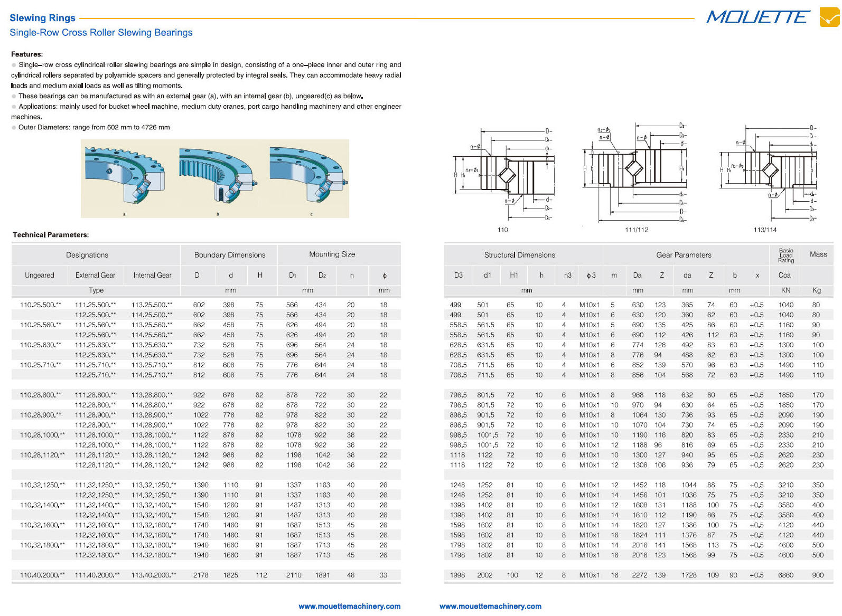This screenshot has height=616, width=842.
Task: Click the D2 value '1891'
Action: pyautogui.click(x=323, y=575)
